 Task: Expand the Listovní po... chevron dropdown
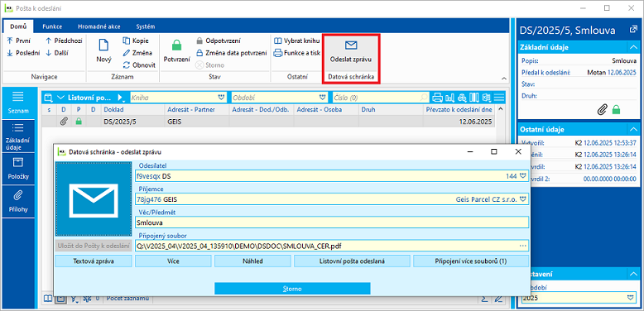pos(60,98)
